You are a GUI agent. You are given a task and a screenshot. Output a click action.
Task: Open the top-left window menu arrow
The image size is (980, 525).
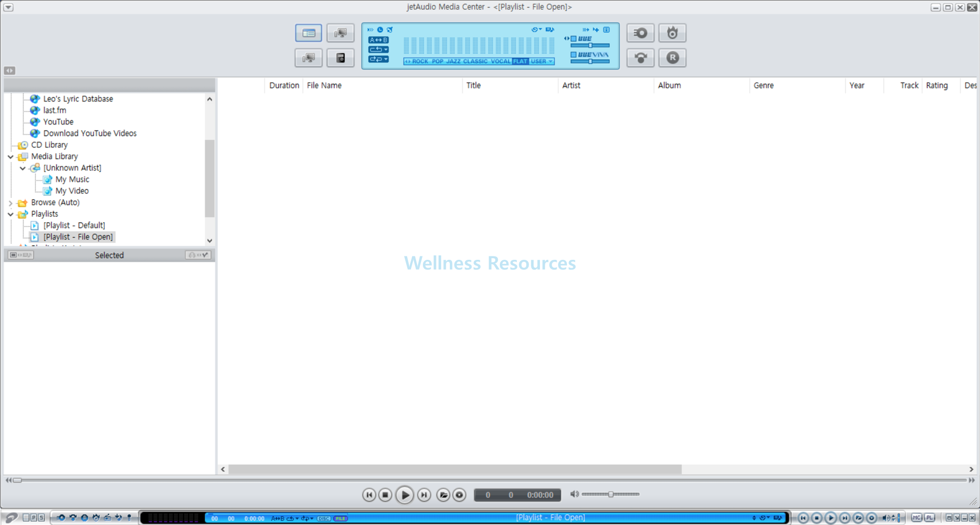(x=8, y=7)
